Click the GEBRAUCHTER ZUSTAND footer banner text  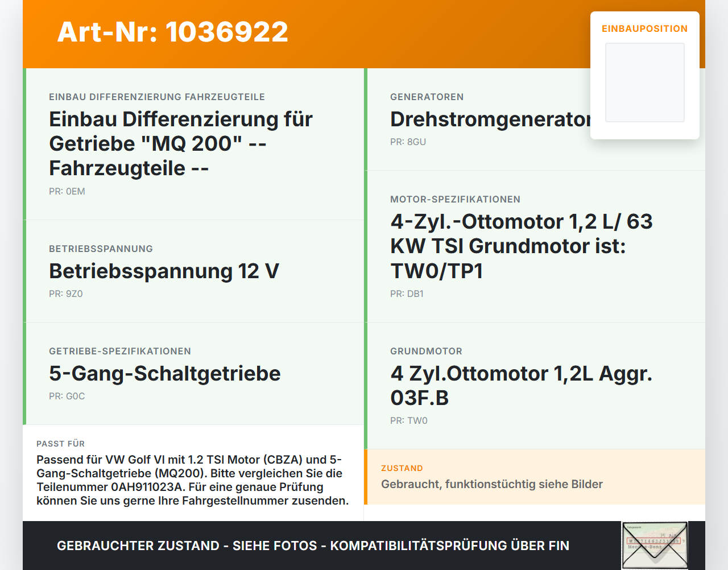pyautogui.click(x=313, y=546)
